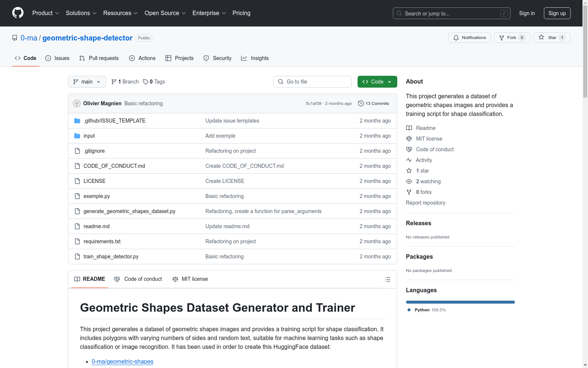Click Report repository link
The image size is (588, 368).
tap(426, 203)
